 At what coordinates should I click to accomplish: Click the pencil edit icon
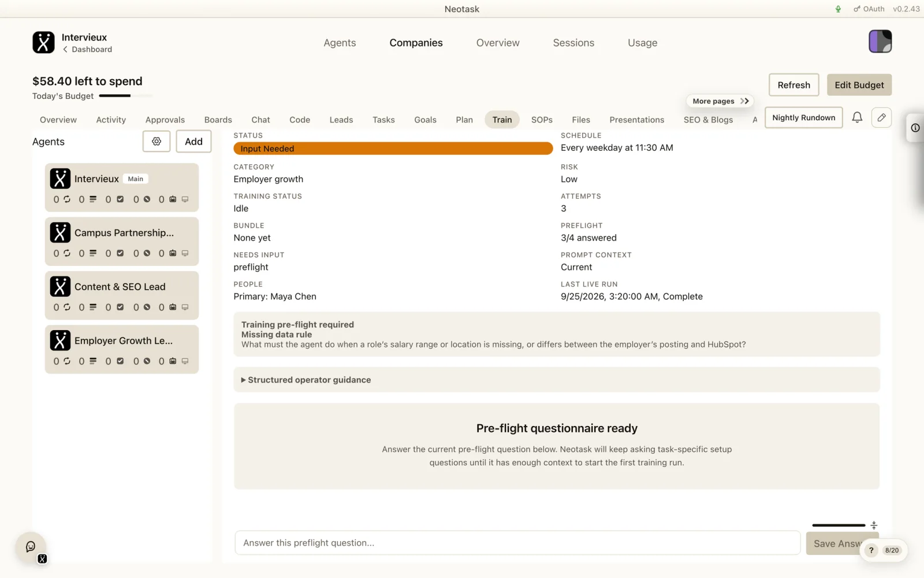point(881,117)
